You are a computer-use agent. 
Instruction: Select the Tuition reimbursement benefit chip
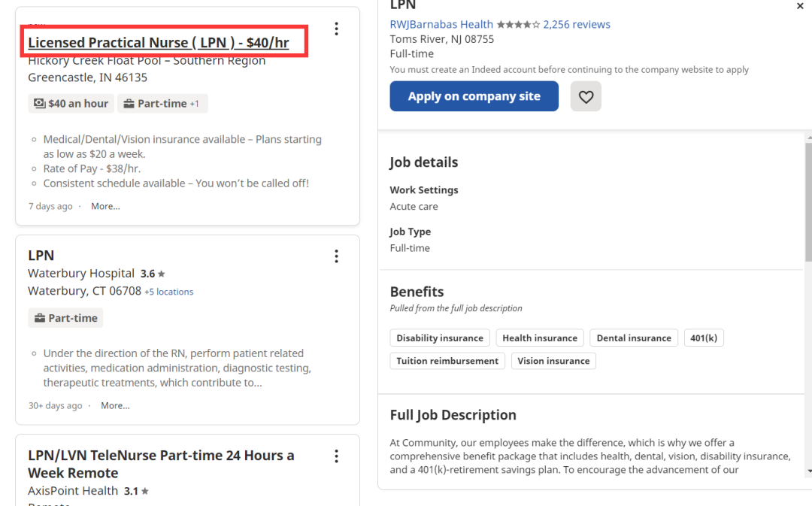447,361
